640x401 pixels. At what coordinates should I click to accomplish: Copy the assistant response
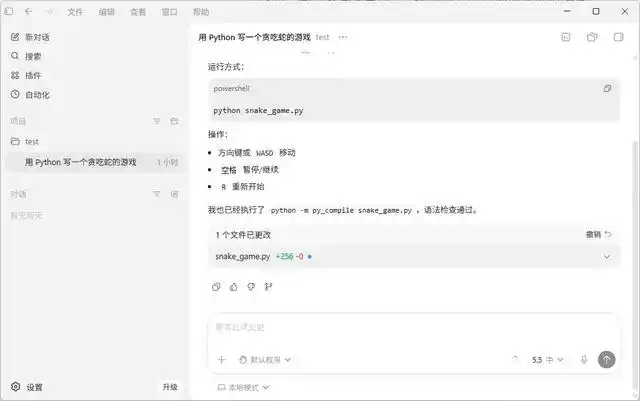216,287
